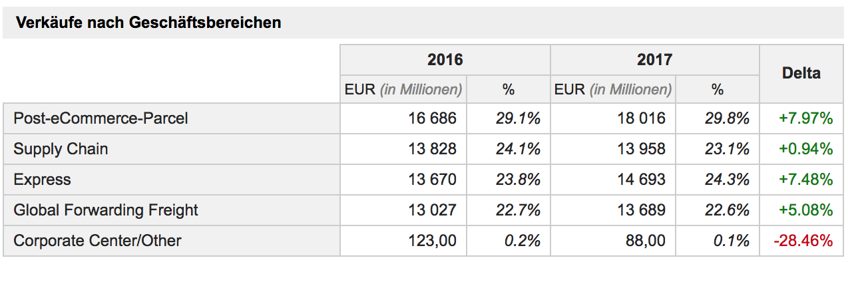
Task: Click the green +7.97% delta value
Action: [805, 118]
